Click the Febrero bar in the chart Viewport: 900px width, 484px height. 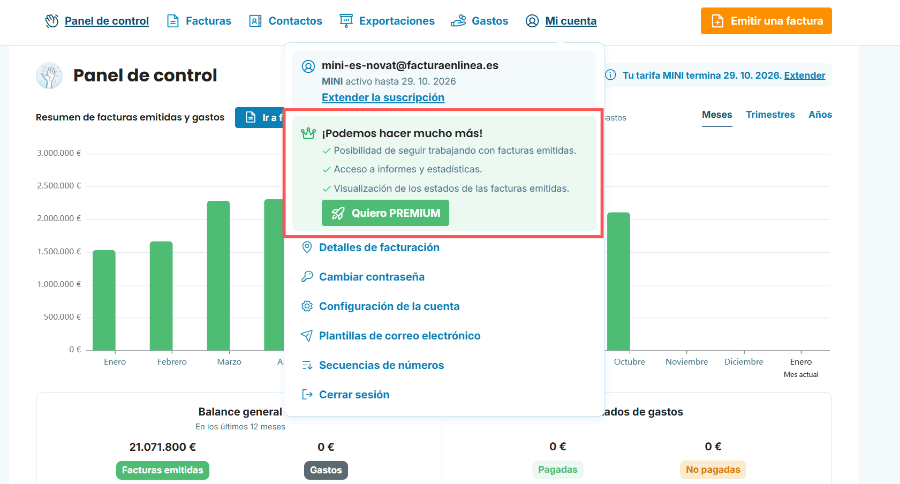(x=161, y=296)
